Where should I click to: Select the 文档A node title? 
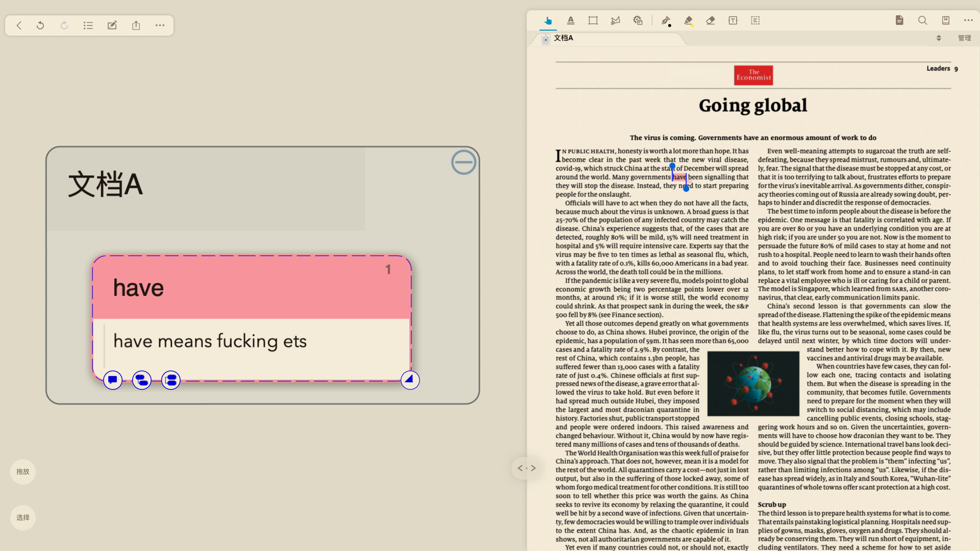pos(106,185)
